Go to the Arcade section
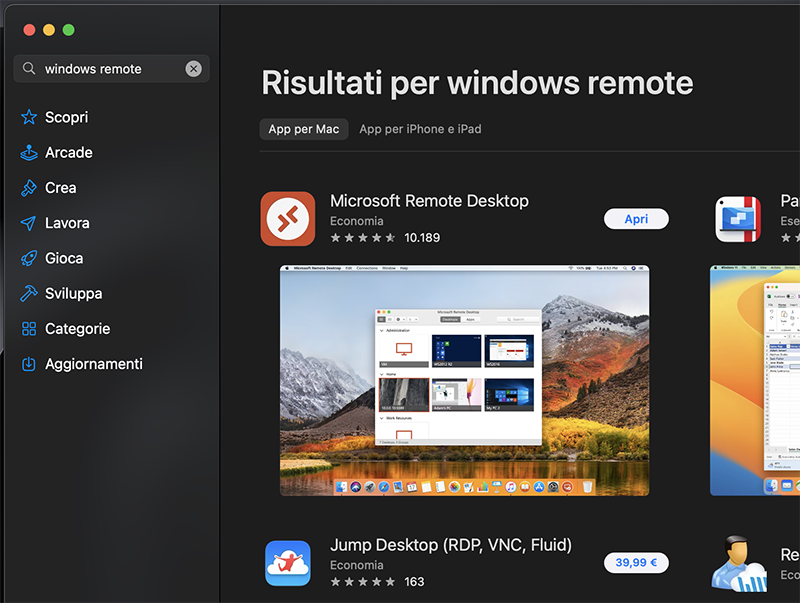The width and height of the screenshot is (800, 603). click(69, 153)
